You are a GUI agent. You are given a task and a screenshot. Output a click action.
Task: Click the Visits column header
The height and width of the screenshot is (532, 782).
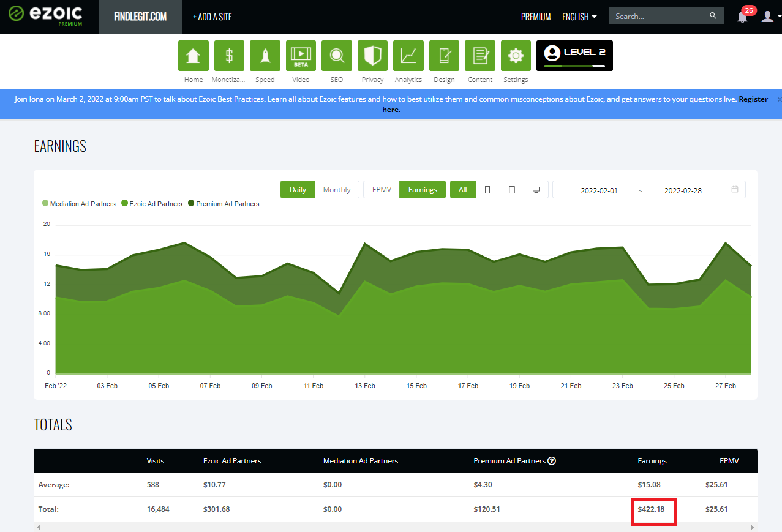(x=156, y=461)
